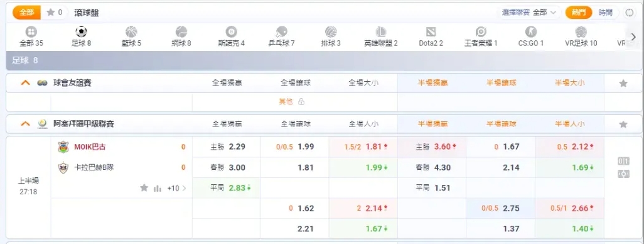644x244 pixels.
Task: Click the 半場獨贏 column header in 阿塞拜疆甲級聯賽
Action: point(432,124)
